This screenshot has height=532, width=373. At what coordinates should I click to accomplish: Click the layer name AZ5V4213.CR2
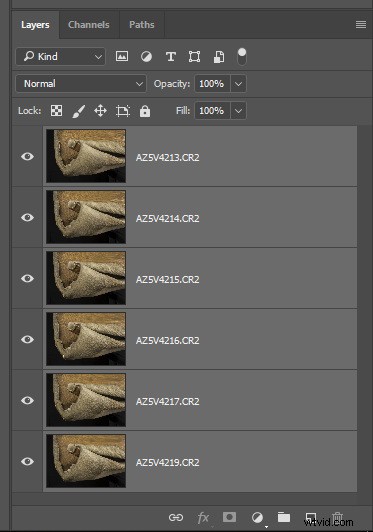pyautogui.click(x=168, y=157)
